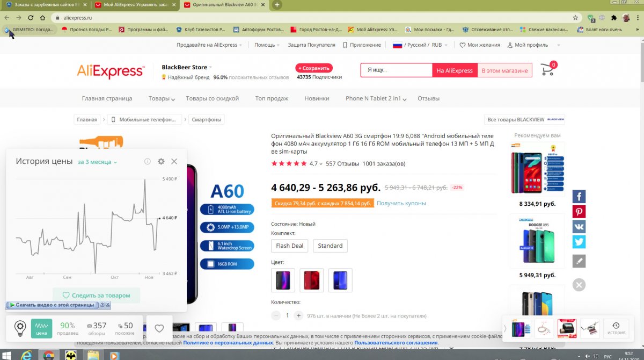Open the 50 'похожие' similar items widget

pyautogui.click(x=125, y=328)
